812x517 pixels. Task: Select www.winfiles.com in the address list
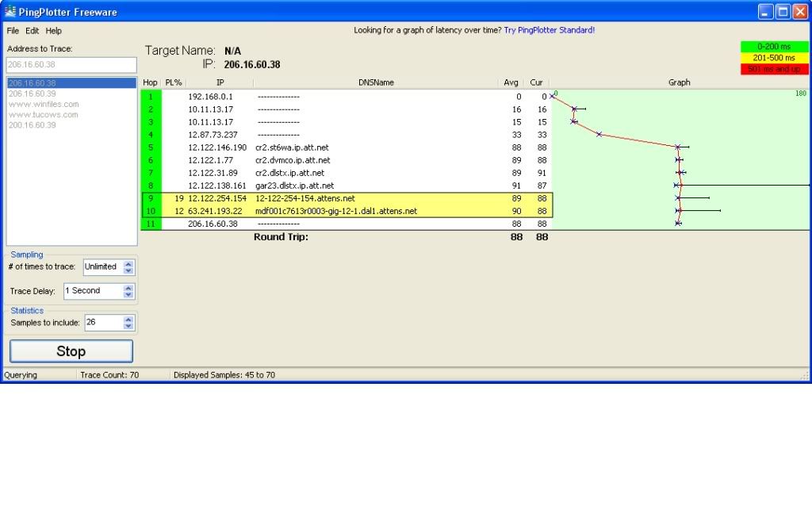[x=44, y=104]
